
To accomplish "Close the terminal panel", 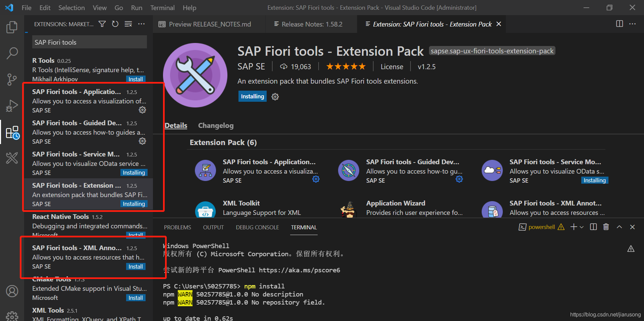I will point(632,227).
